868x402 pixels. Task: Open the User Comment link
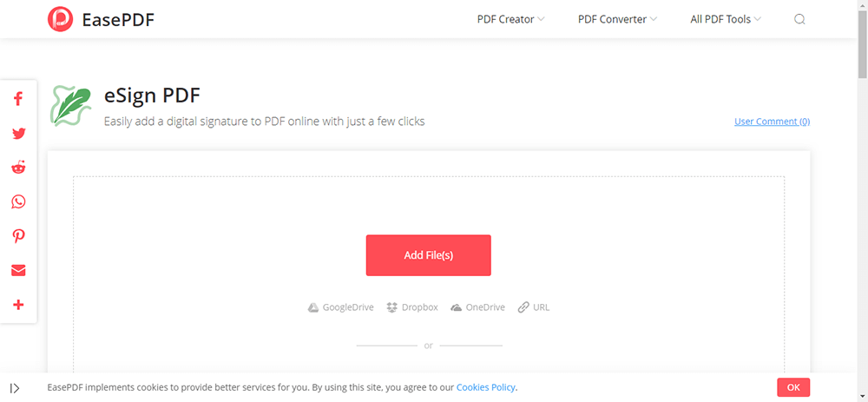tap(772, 122)
